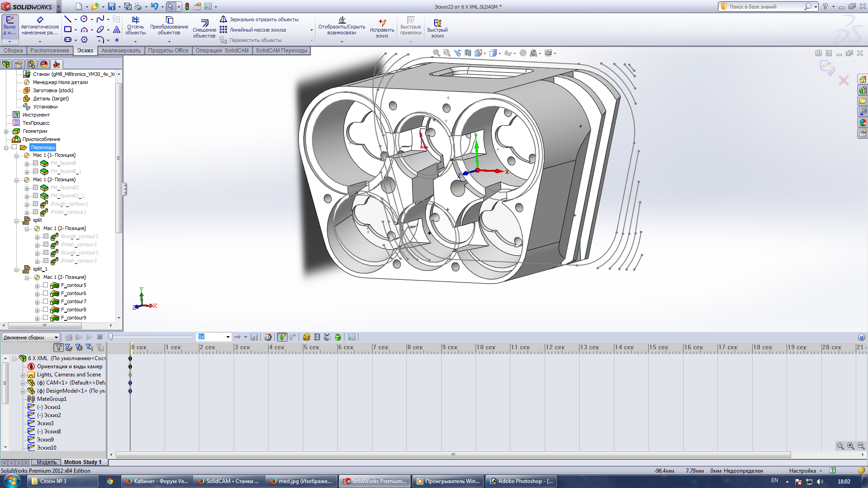Click the spring icon in motion toolbar

[x=317, y=337]
